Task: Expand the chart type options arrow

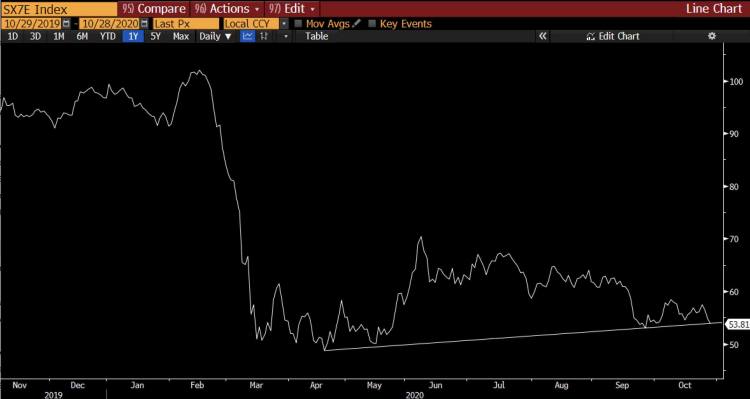Action: (286, 36)
